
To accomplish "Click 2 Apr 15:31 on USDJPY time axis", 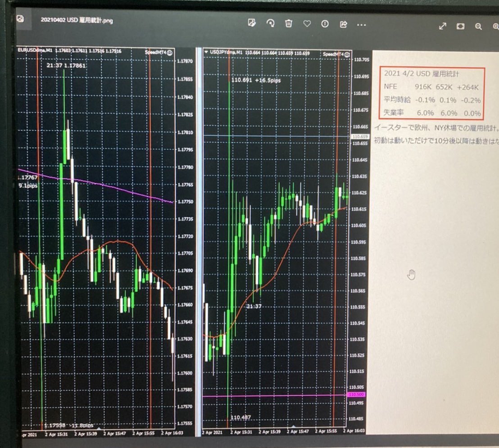I will click(241, 432).
